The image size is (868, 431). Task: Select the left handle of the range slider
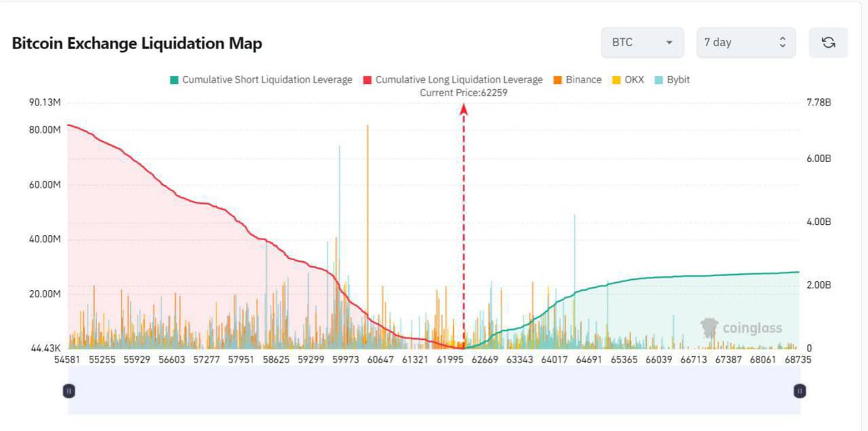69,391
